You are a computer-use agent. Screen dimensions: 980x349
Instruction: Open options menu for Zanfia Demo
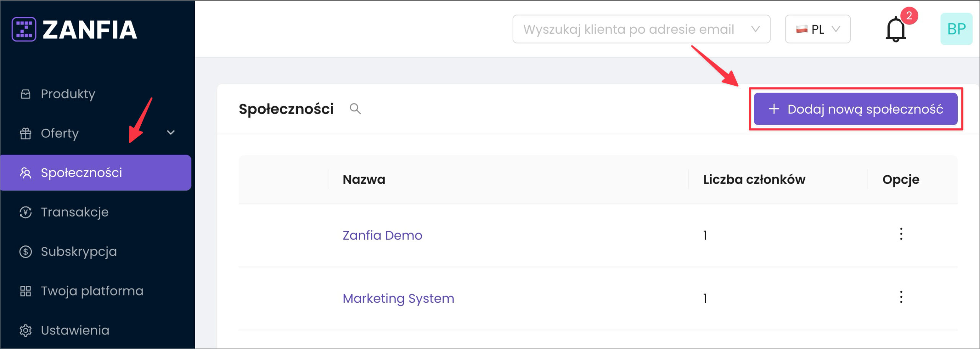[901, 234]
